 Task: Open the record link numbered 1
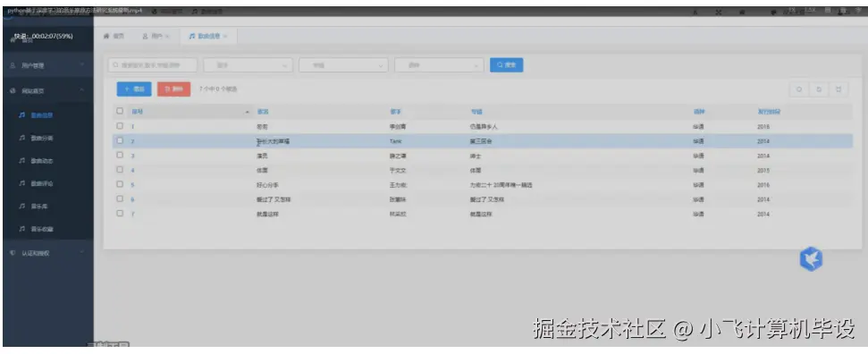point(133,127)
